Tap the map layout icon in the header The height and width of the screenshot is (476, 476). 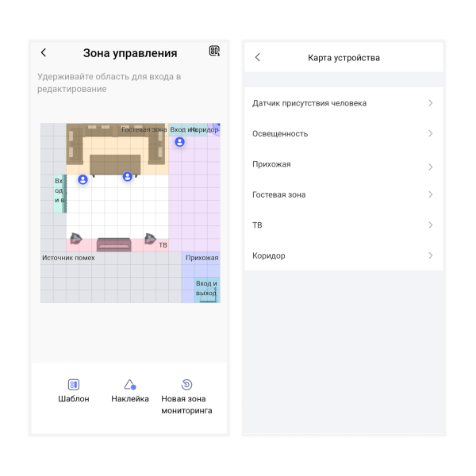(214, 52)
